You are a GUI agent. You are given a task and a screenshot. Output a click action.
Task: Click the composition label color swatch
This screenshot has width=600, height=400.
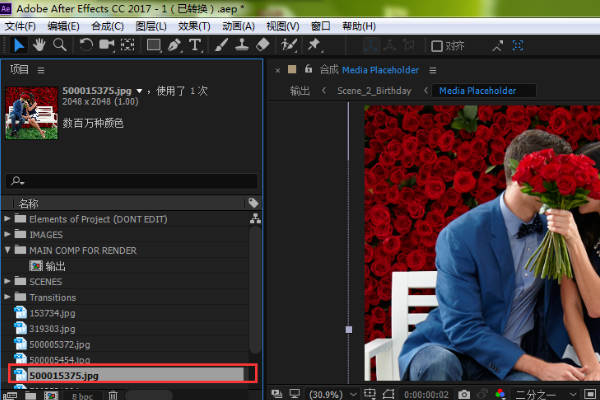[x=293, y=70]
